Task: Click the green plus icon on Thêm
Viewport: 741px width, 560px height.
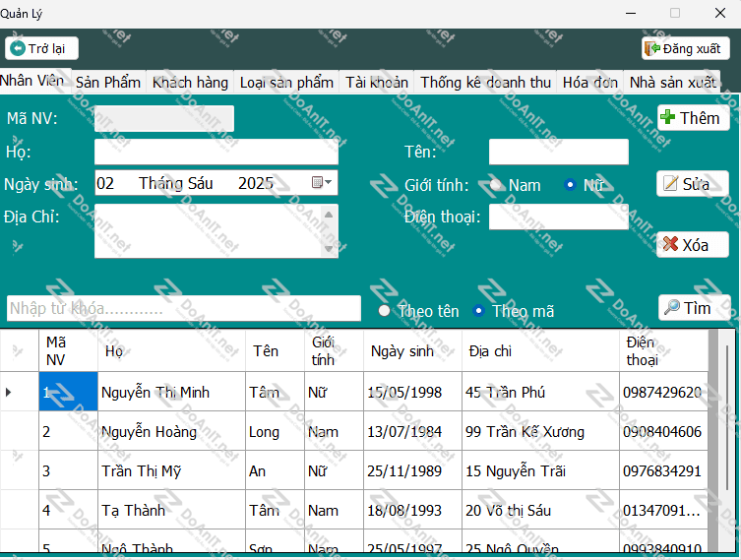Action: pyautogui.click(x=667, y=117)
